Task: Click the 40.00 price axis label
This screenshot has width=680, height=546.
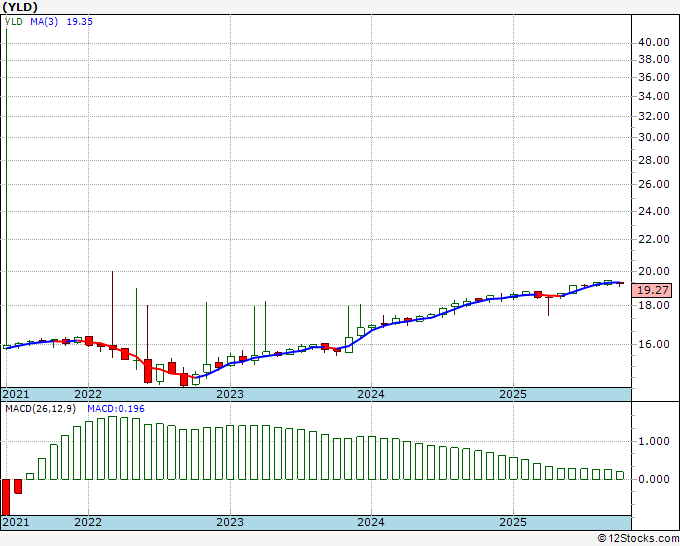Action: coord(654,43)
